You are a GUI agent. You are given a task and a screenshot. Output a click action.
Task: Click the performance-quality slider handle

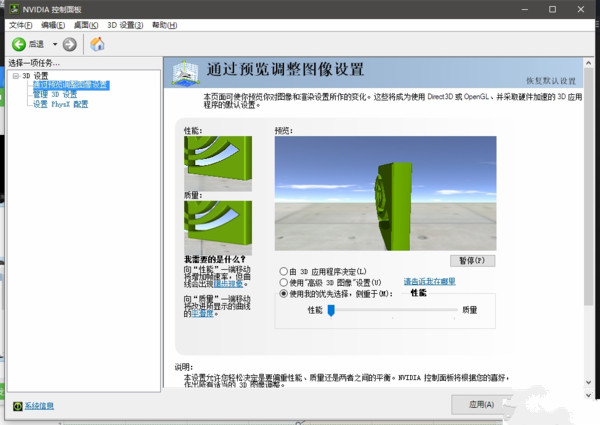331,311
